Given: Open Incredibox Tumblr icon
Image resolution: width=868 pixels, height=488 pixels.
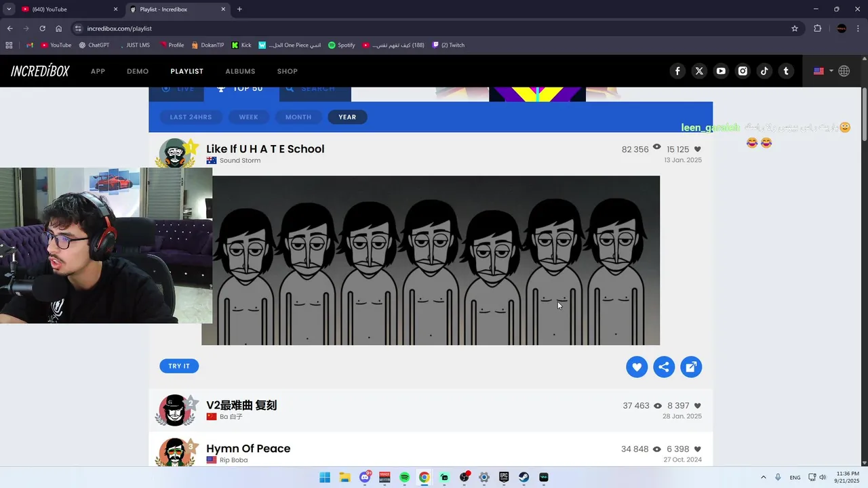Looking at the screenshot, I should click(x=786, y=71).
